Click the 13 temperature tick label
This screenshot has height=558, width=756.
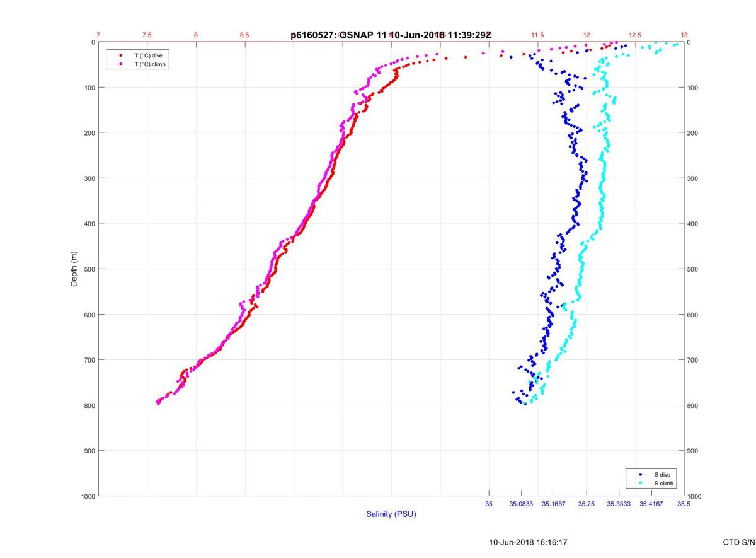pos(684,35)
